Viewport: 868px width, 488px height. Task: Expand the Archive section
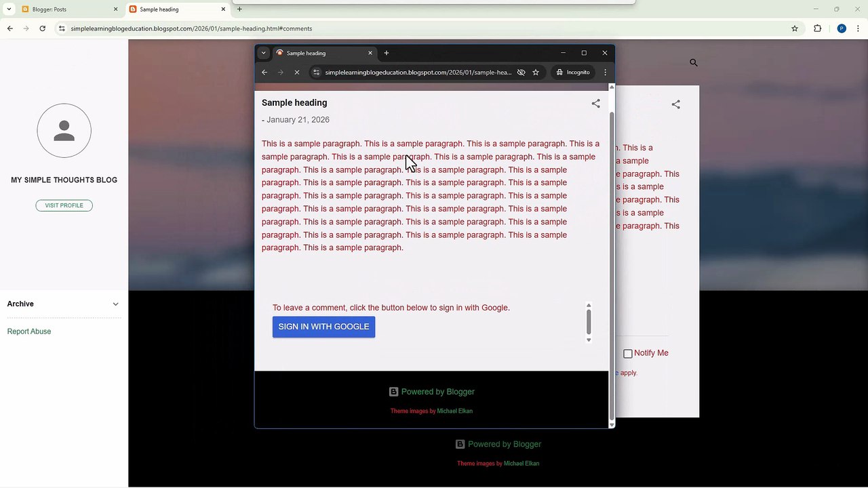[64, 304]
